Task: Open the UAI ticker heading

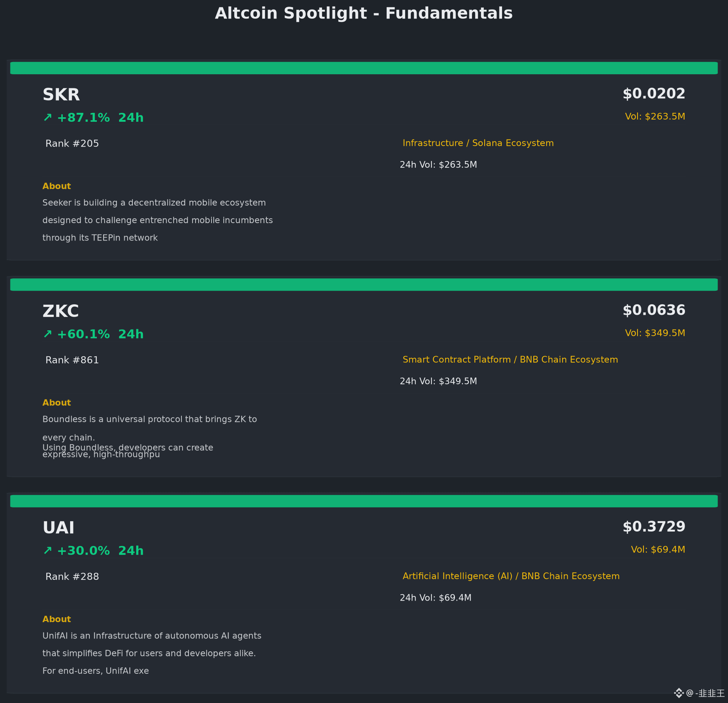Action: [58, 528]
